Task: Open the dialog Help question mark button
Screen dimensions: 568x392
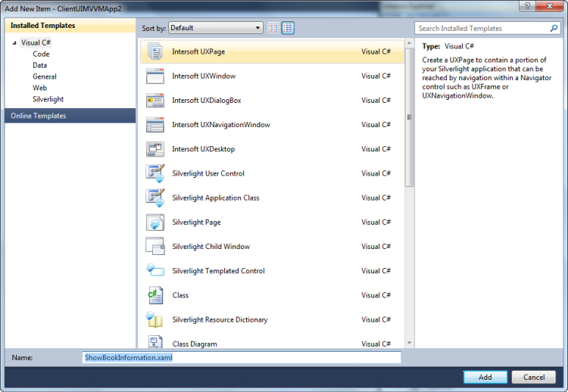Action: [527, 6]
